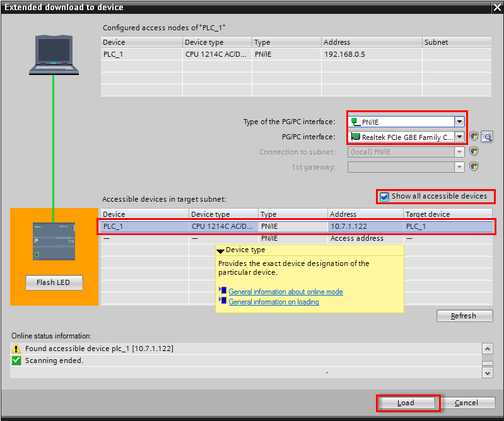Image resolution: width=504 pixels, height=421 pixels.
Task: Click the yellow warning icon in status list
Action: click(17, 349)
